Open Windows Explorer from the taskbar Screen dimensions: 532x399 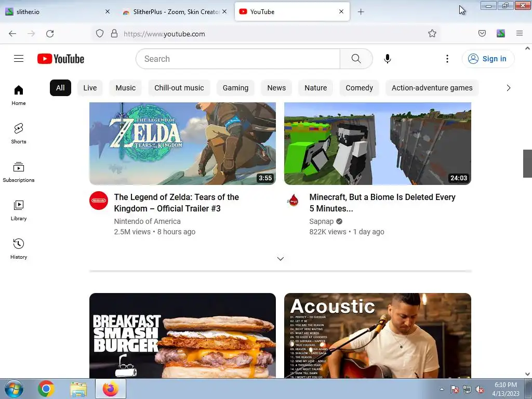tap(78, 389)
